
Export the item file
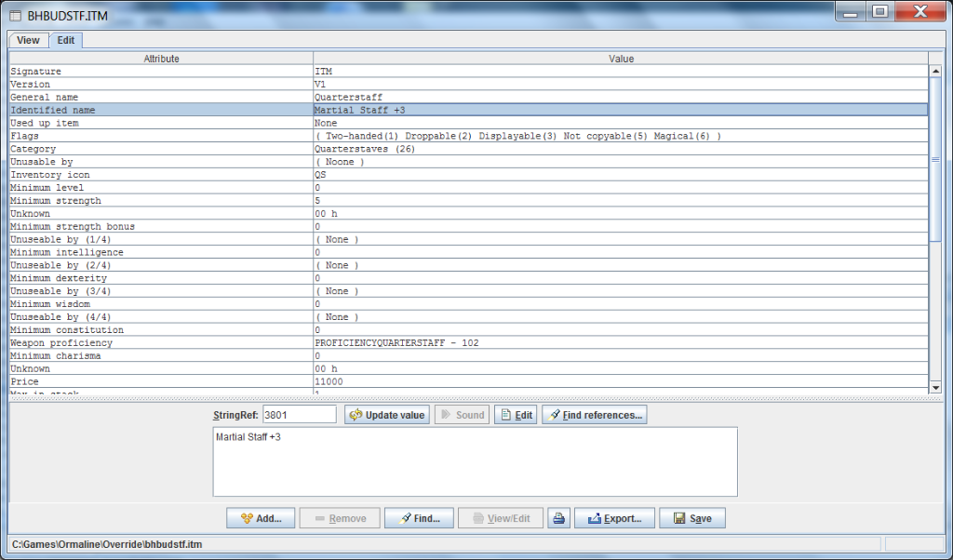[x=614, y=518]
